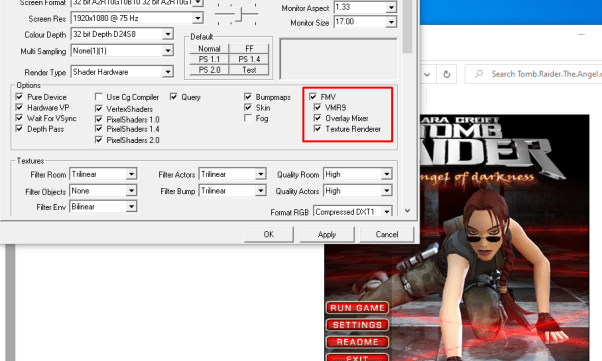Enable Use Cg Compiler checkbox

99,97
